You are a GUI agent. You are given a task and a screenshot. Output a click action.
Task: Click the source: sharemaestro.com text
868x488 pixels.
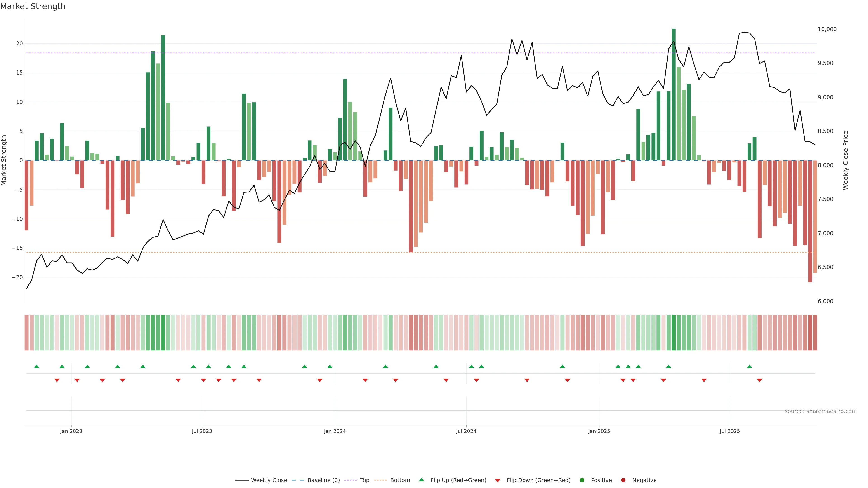821,411
